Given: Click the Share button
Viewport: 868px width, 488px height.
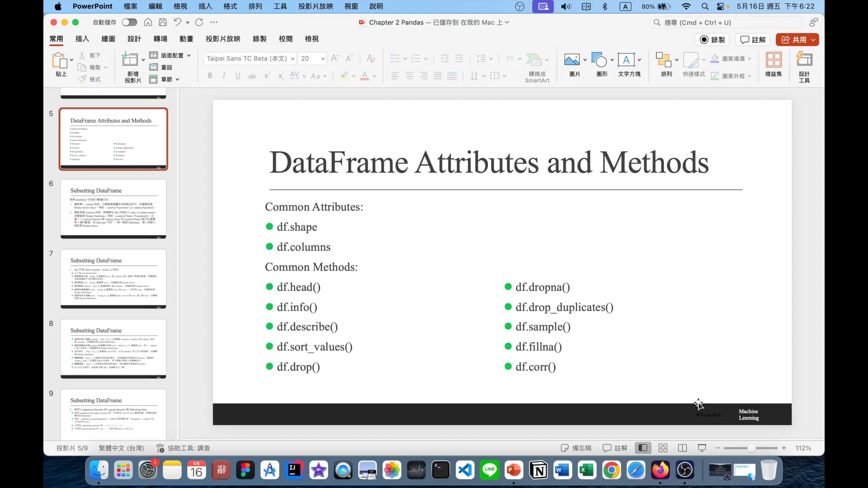Looking at the screenshot, I should pyautogui.click(x=794, y=40).
